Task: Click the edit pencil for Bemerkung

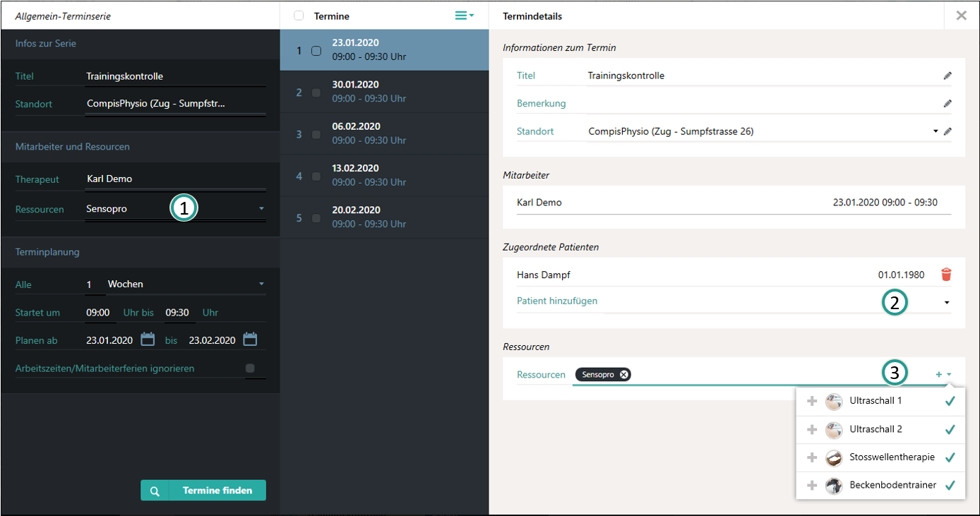Action: click(948, 103)
